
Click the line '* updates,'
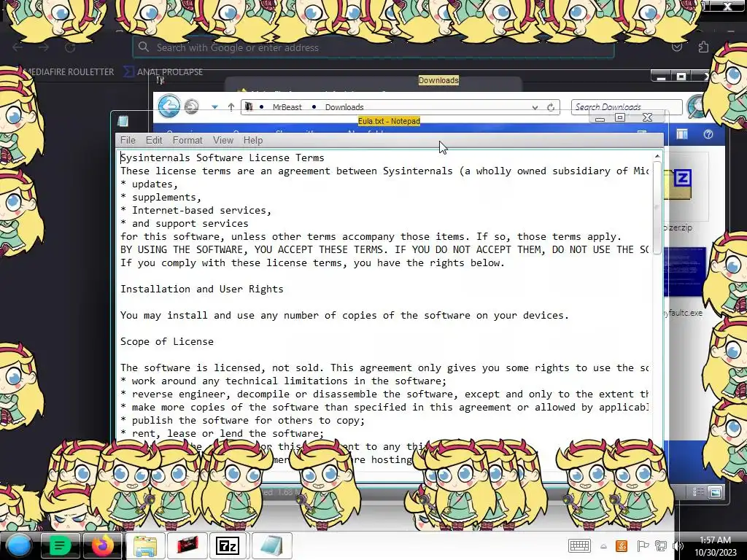(149, 184)
